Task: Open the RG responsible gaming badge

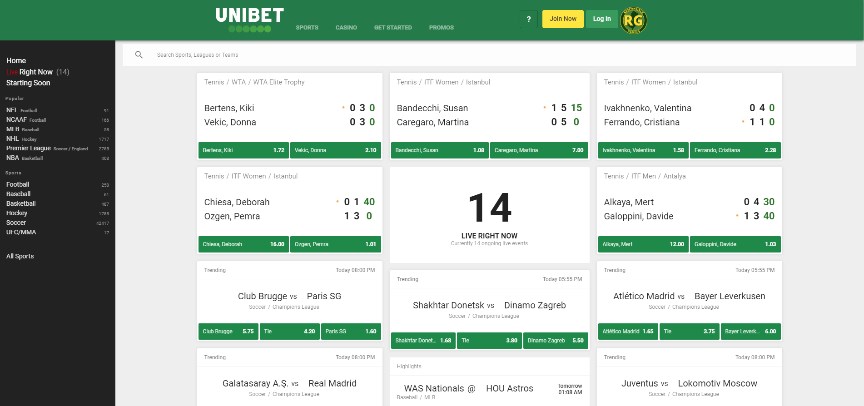Action: tap(633, 20)
